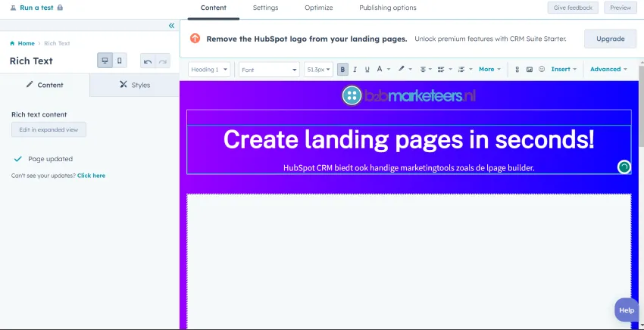The image size is (644, 330).
Task: Click the empty module row above heading
Action: [408, 117]
